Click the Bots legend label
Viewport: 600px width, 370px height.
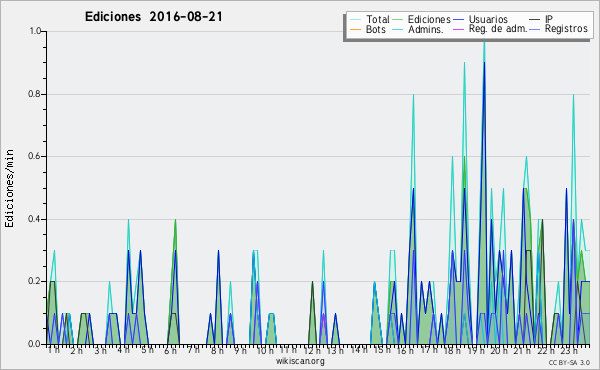376,29
